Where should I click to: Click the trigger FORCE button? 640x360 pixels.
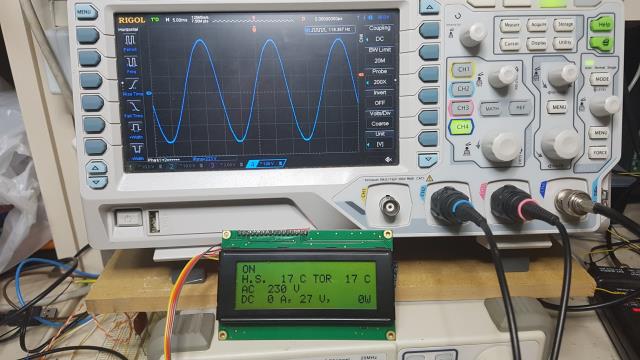click(x=599, y=152)
